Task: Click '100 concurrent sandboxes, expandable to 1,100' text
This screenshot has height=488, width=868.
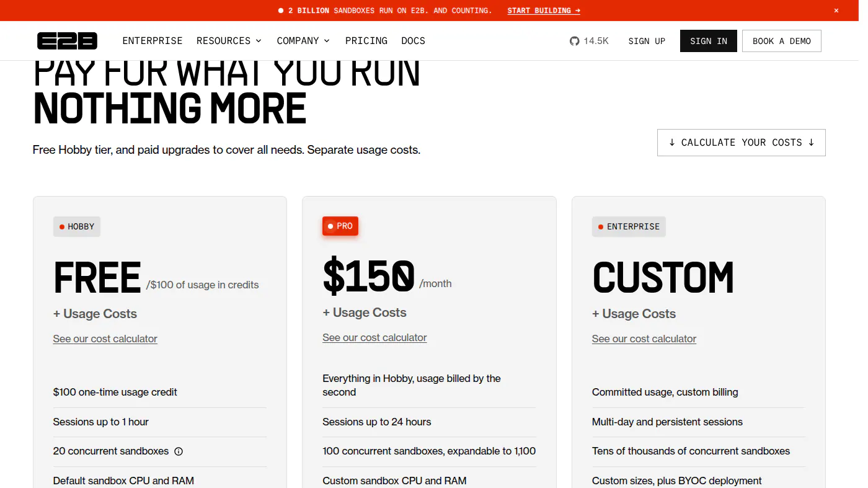Action: (429, 451)
